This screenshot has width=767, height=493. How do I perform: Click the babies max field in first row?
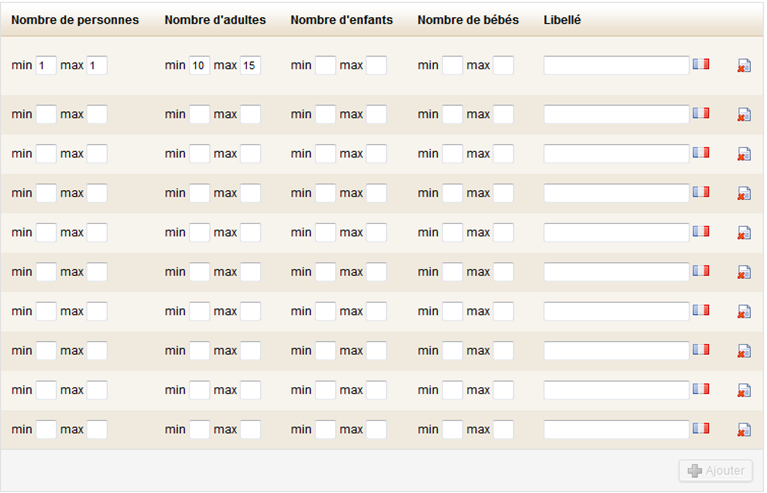pos(503,66)
